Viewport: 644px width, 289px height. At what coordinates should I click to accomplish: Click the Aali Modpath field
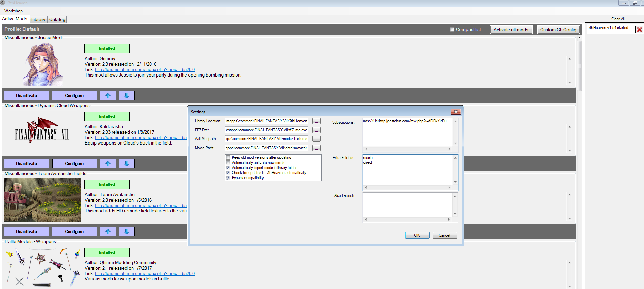point(267,139)
